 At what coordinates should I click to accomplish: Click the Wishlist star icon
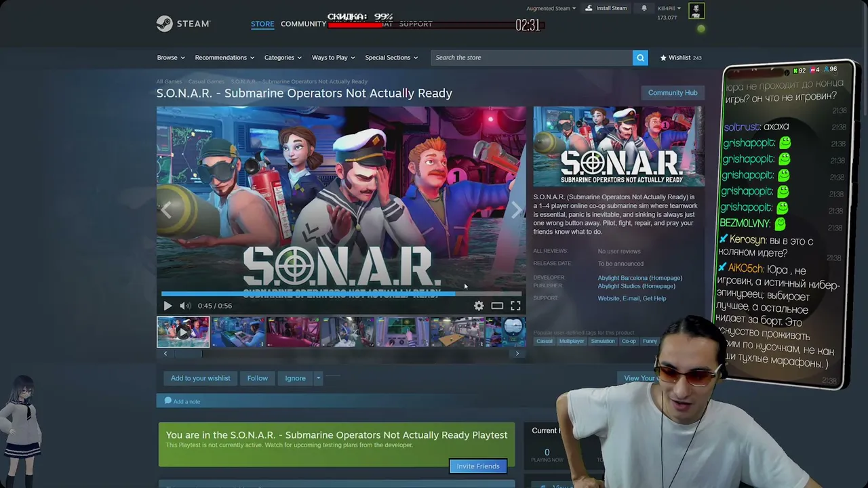coord(663,58)
